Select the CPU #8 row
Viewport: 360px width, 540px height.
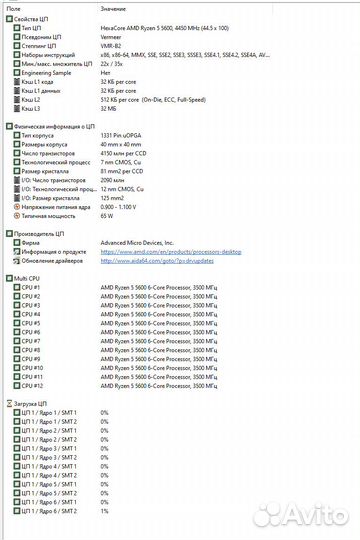coord(115,350)
